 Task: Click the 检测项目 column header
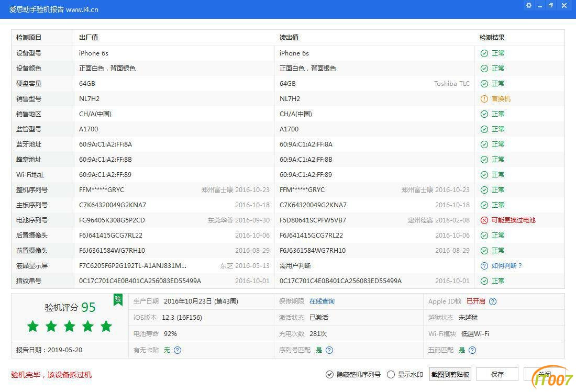29,38
